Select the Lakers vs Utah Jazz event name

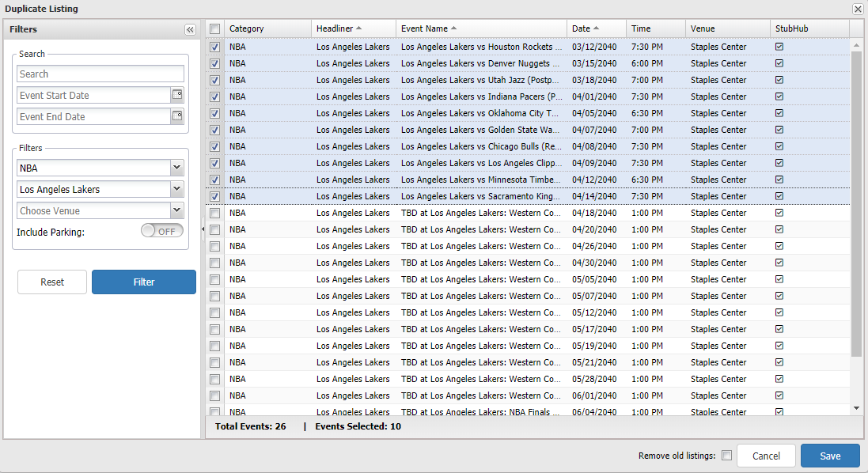pyautogui.click(x=480, y=80)
